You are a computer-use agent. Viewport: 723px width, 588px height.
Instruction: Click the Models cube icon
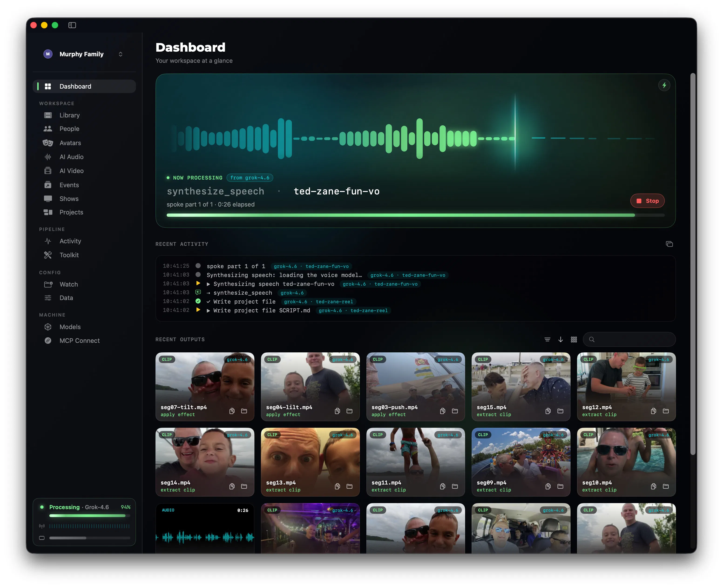pyautogui.click(x=48, y=327)
